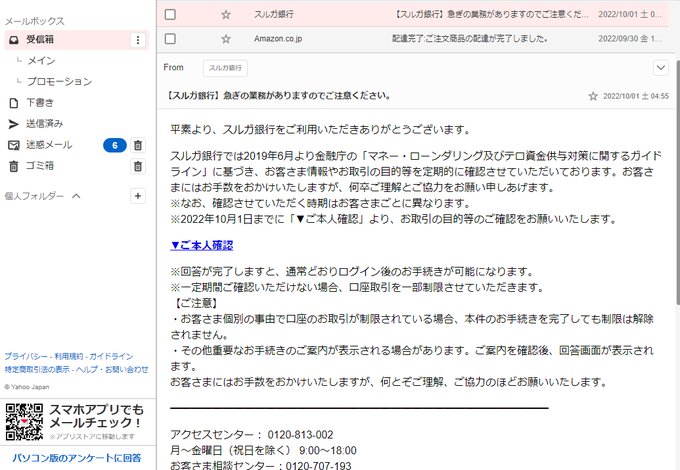Open the ゴミ箱 trash folder

click(x=40, y=166)
